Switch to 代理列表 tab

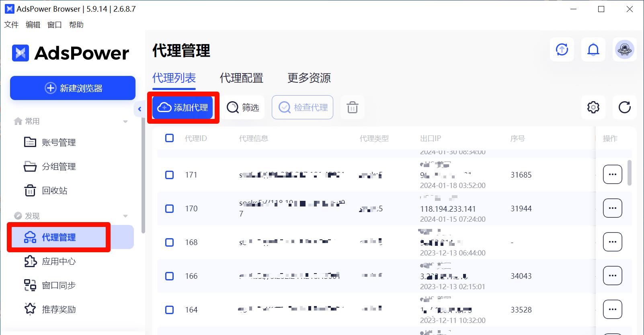[174, 78]
